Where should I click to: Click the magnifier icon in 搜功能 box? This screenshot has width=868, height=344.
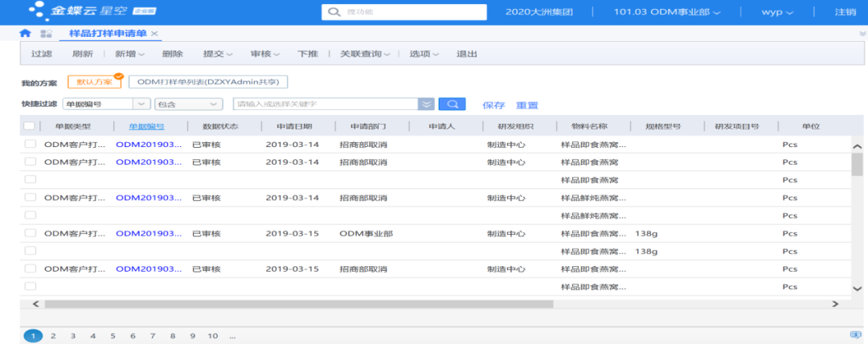tap(334, 12)
